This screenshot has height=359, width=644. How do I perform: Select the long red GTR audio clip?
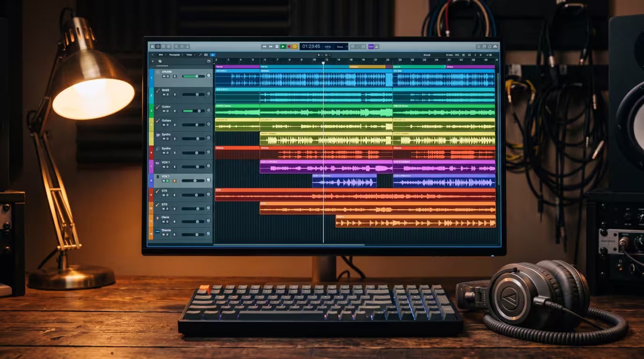tap(355, 194)
